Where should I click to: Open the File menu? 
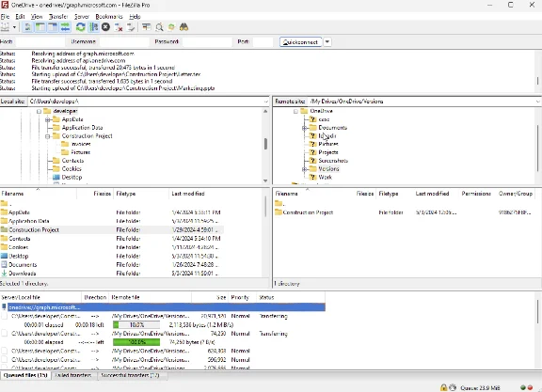[x=5, y=17]
